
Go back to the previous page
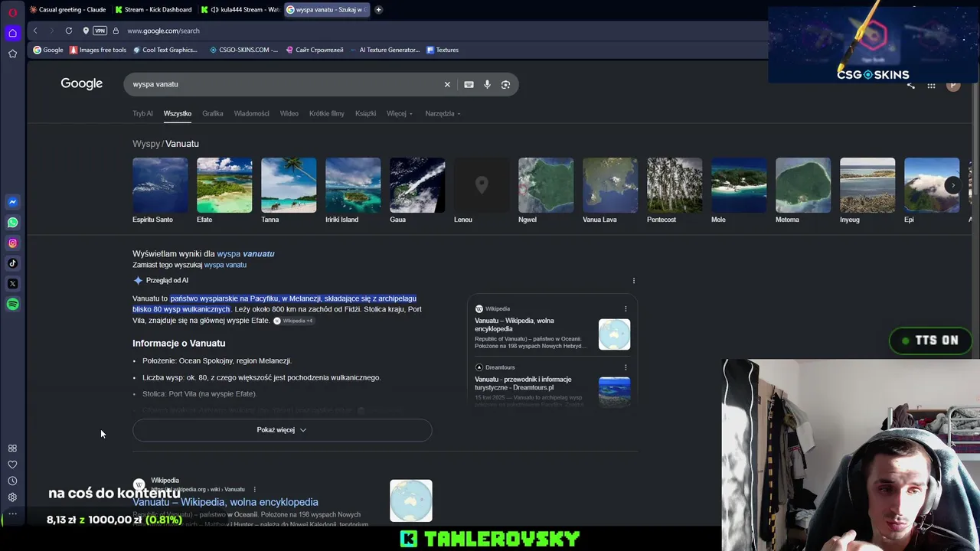pos(35,31)
